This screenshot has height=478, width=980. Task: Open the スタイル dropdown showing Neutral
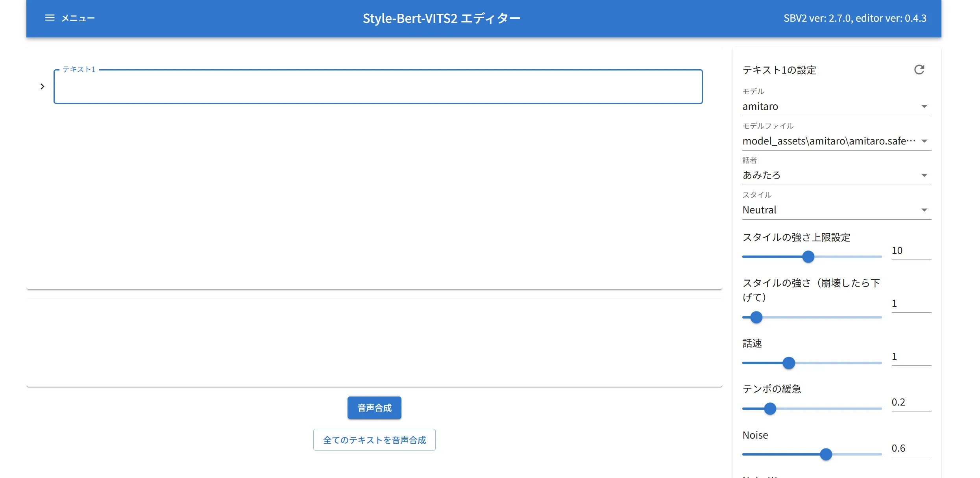click(x=836, y=210)
